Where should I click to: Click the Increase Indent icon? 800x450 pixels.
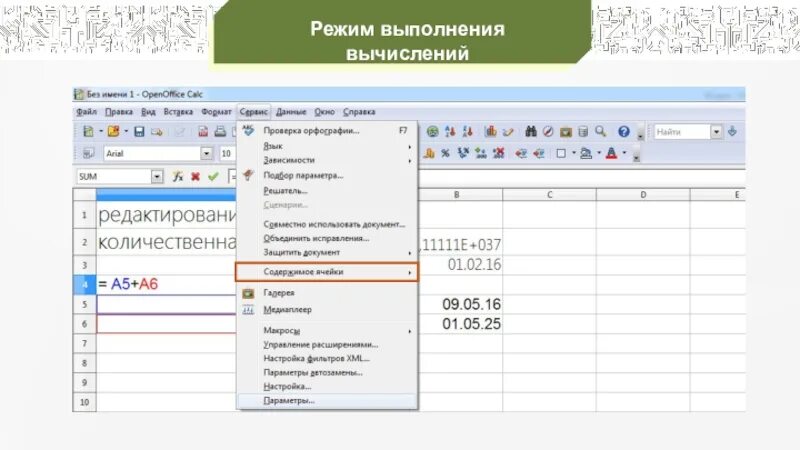tap(538, 153)
